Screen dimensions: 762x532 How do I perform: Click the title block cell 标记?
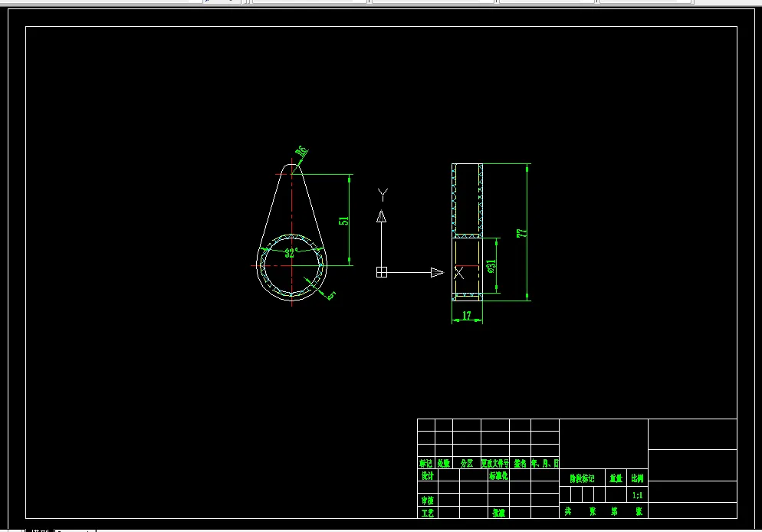point(425,463)
